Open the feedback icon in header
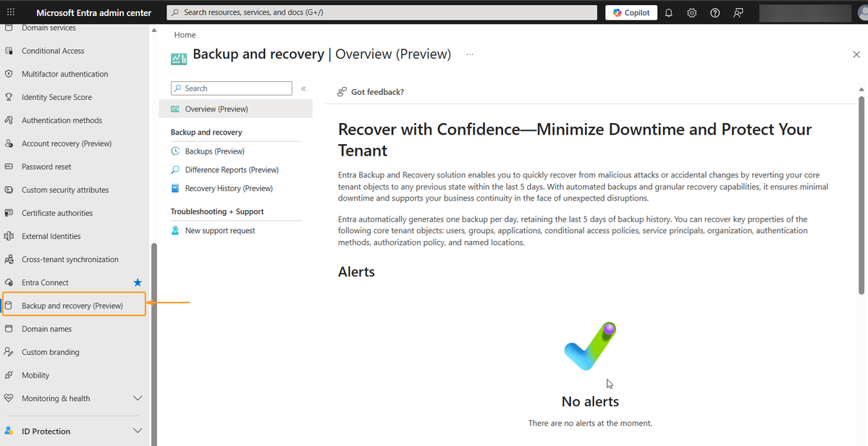Viewport: 868px width, 446px height. (x=738, y=13)
